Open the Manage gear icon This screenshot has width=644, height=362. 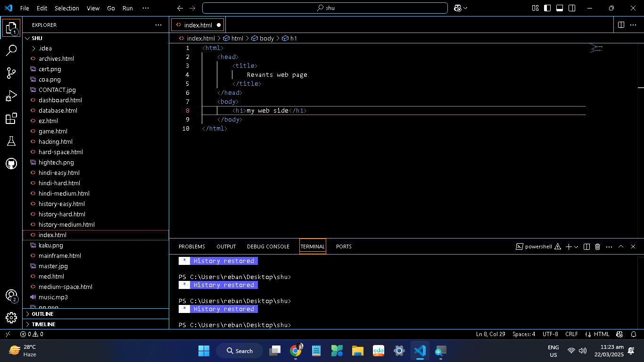[x=11, y=317]
